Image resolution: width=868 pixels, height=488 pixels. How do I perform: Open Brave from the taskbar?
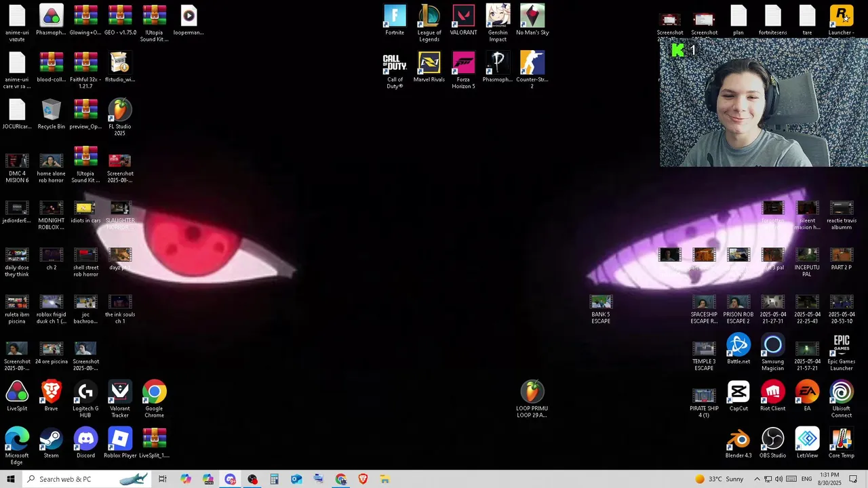(x=363, y=479)
